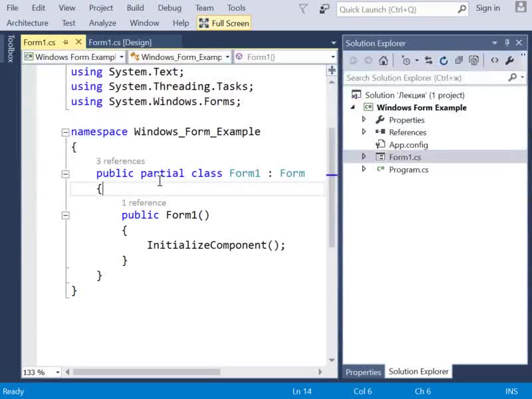This screenshot has width=532, height=399.
Task: Close the Solution Explorer panel
Action: tap(519, 43)
